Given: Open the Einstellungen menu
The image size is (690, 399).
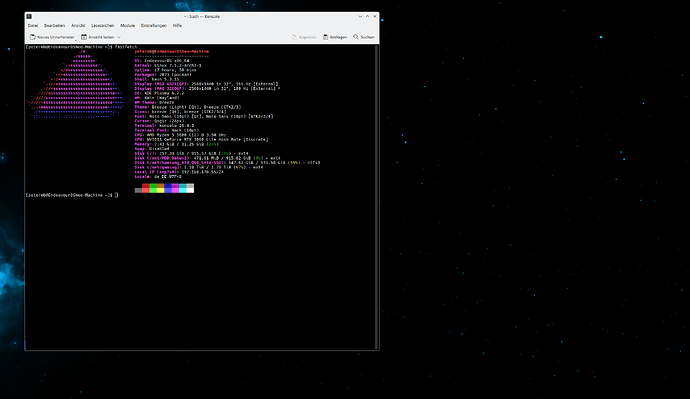Looking at the screenshot, I should [154, 26].
